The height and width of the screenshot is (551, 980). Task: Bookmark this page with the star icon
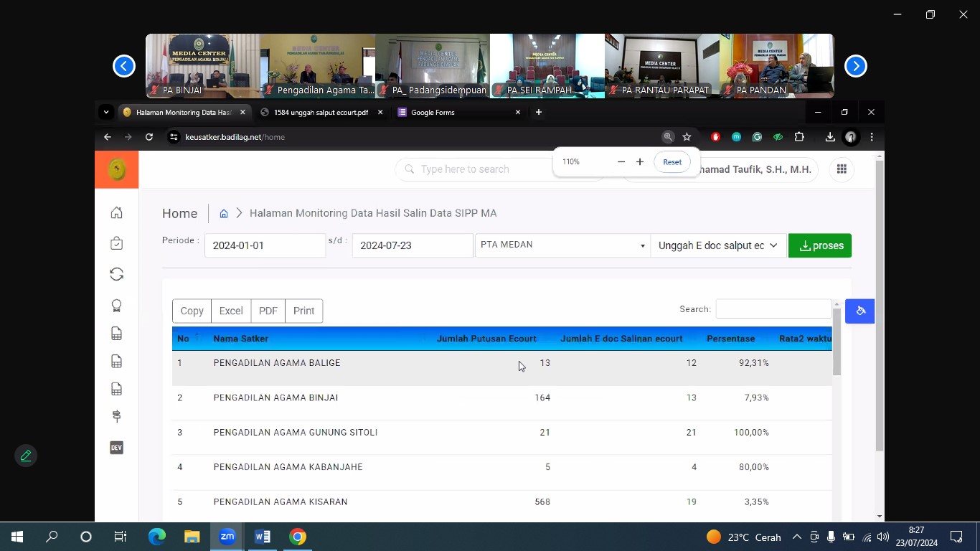coord(687,137)
